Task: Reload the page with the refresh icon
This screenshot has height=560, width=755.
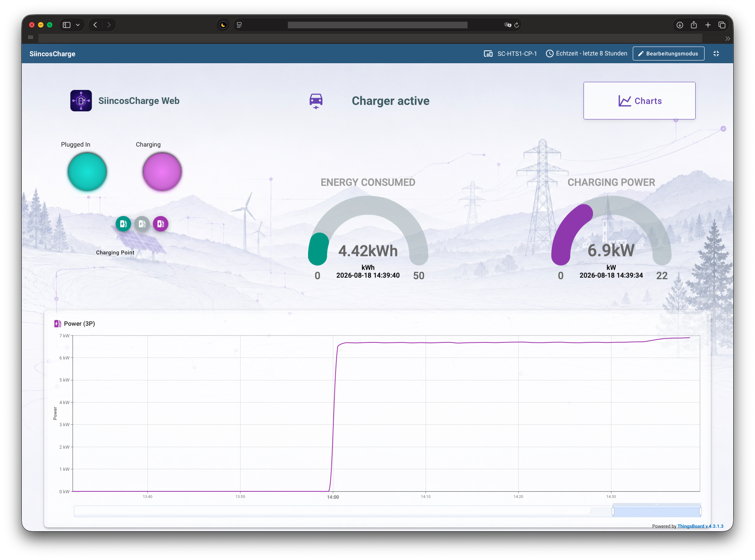Action: coord(516,25)
